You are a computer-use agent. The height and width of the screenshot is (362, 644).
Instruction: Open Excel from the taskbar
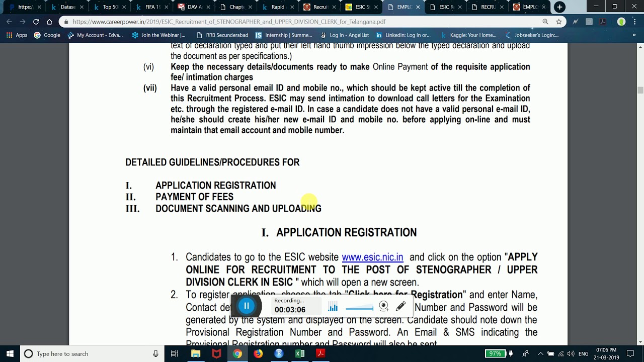click(299, 353)
